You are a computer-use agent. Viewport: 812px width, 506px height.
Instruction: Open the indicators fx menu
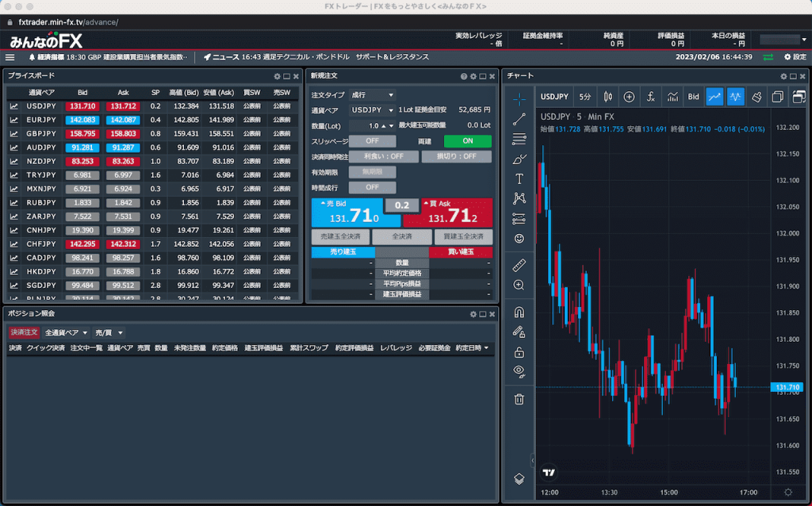click(650, 97)
